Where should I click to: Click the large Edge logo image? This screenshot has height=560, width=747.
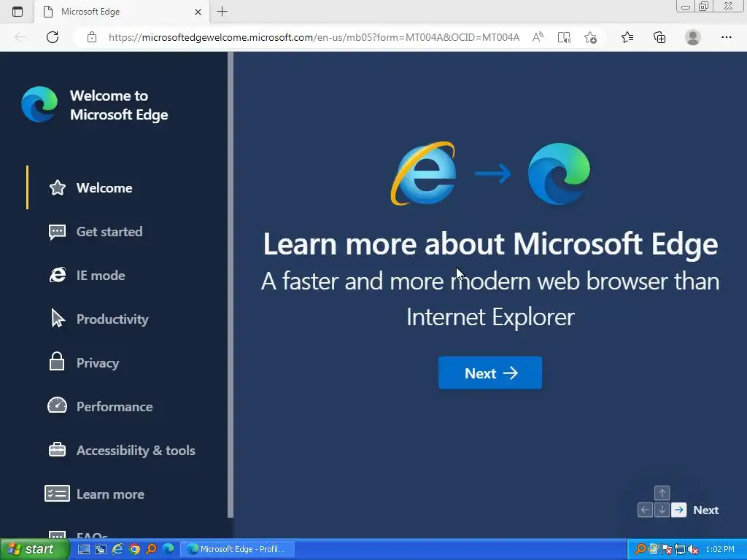point(560,174)
